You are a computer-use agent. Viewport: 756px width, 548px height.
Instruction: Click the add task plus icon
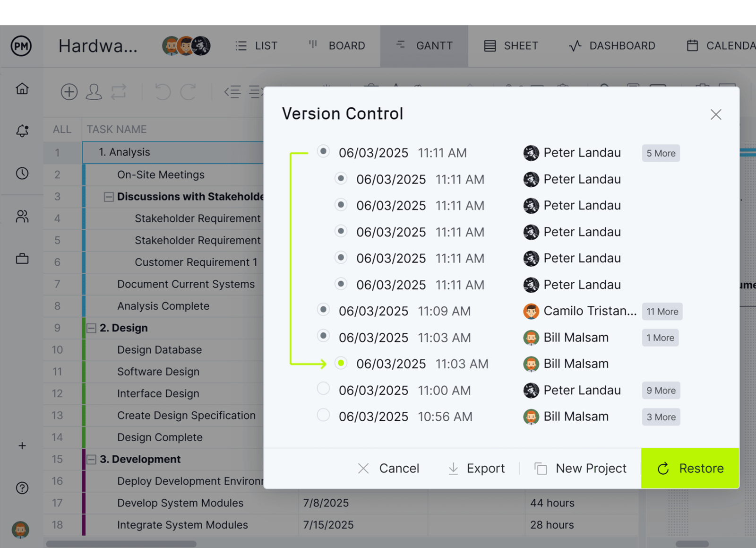[x=69, y=92]
